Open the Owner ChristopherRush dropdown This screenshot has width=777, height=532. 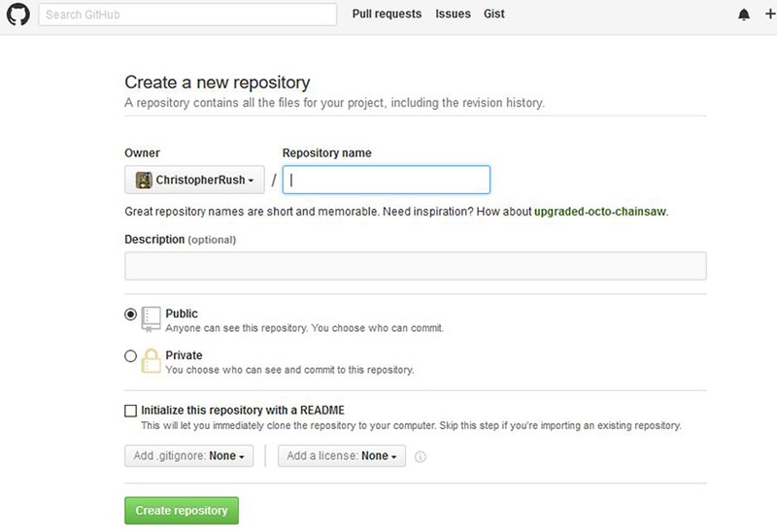pyautogui.click(x=194, y=180)
